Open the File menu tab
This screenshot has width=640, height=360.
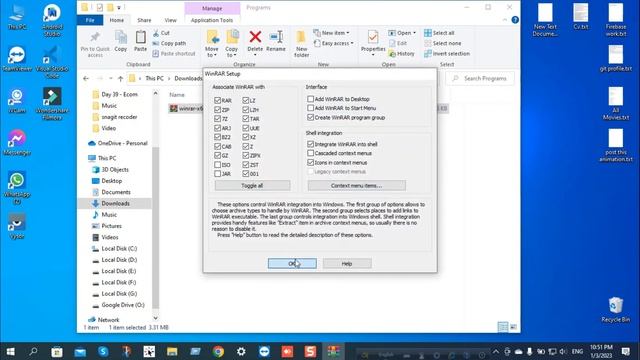[x=90, y=20]
